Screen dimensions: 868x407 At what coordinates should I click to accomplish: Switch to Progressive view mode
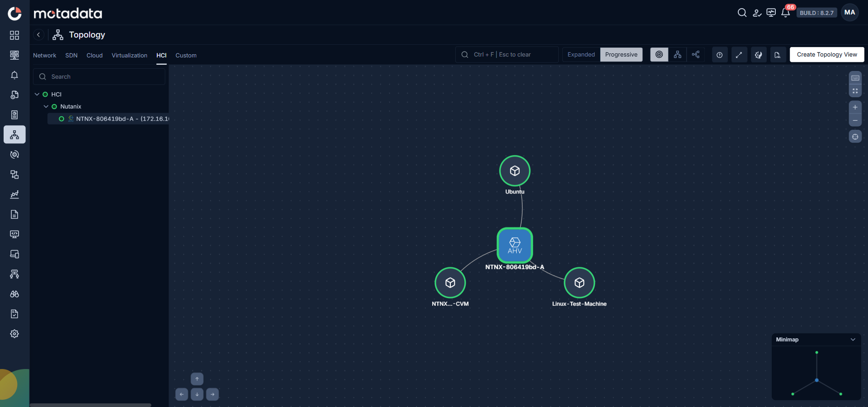pos(621,55)
